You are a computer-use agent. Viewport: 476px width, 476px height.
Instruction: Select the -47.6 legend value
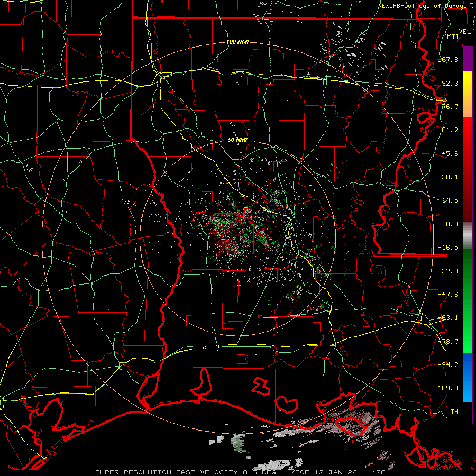pos(448,295)
